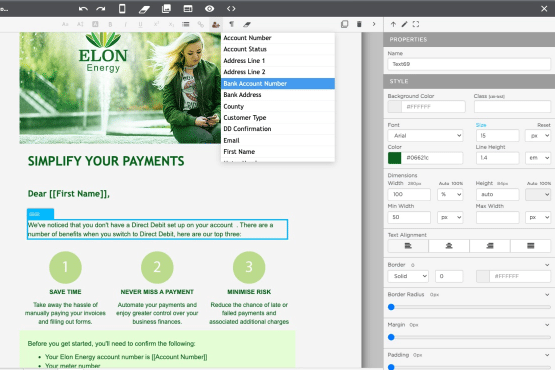The image size is (555, 370).
Task: Click the Name input field
Action: (469, 64)
